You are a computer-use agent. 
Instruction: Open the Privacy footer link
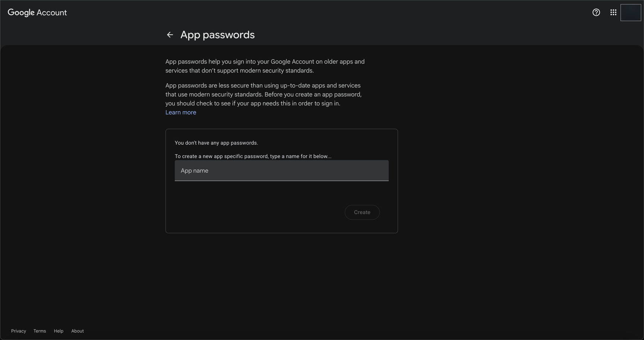(19, 331)
